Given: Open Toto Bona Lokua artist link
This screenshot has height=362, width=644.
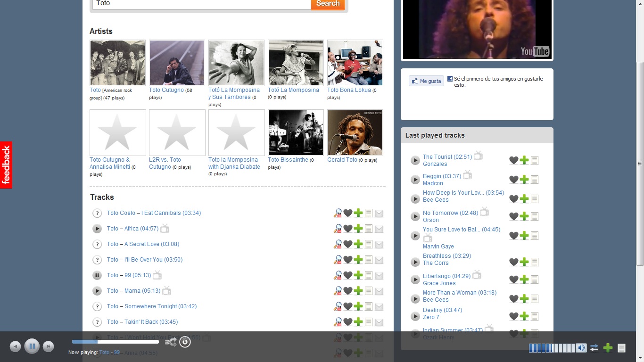Looking at the screenshot, I should (x=349, y=90).
